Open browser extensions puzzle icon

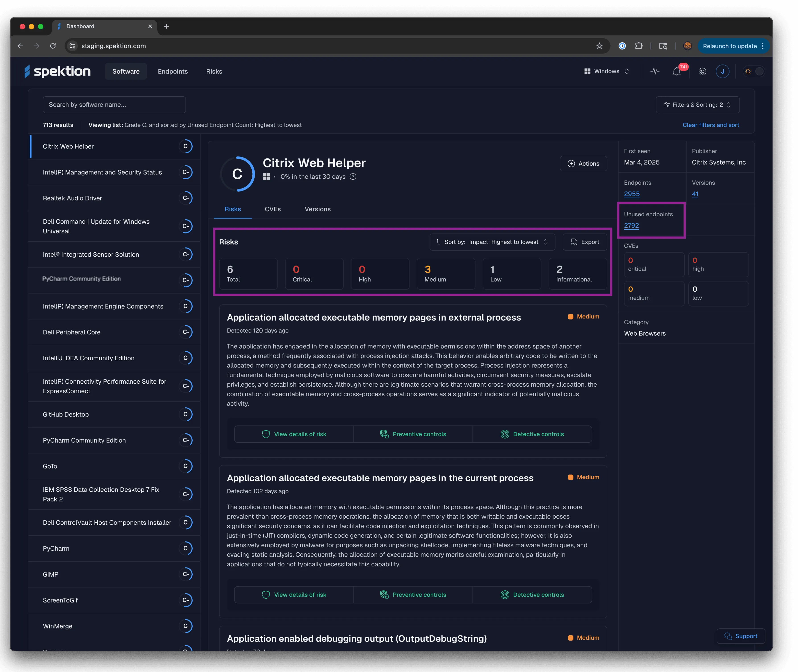point(639,46)
